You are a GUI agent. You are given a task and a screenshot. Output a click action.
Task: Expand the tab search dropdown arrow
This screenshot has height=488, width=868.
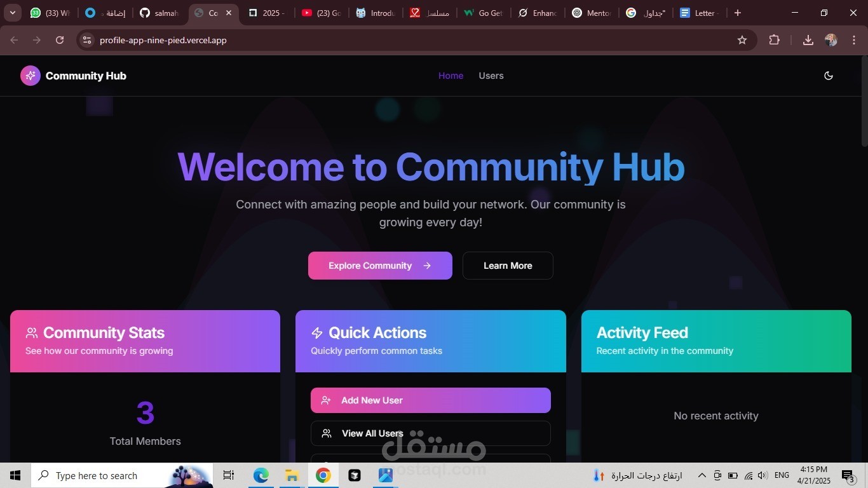point(12,13)
